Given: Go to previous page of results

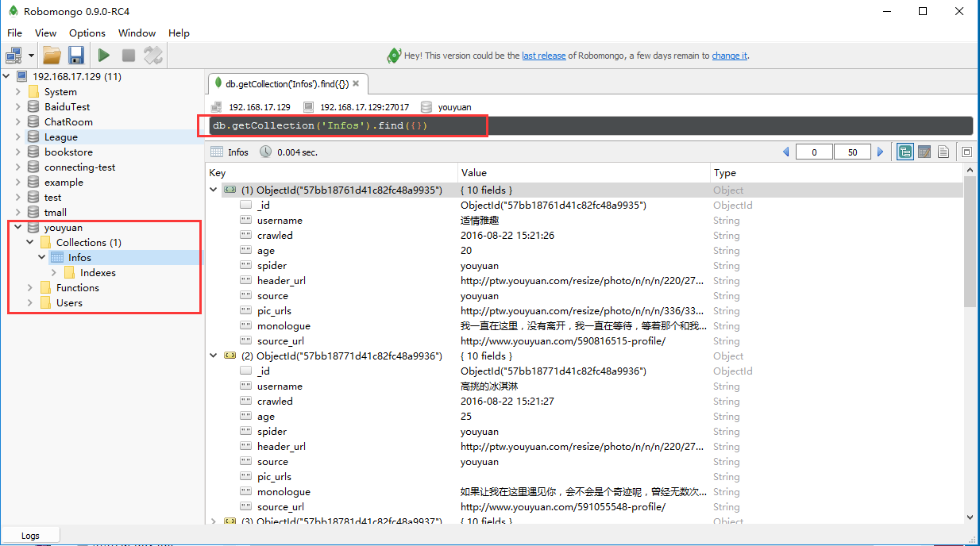Looking at the screenshot, I should coord(786,152).
